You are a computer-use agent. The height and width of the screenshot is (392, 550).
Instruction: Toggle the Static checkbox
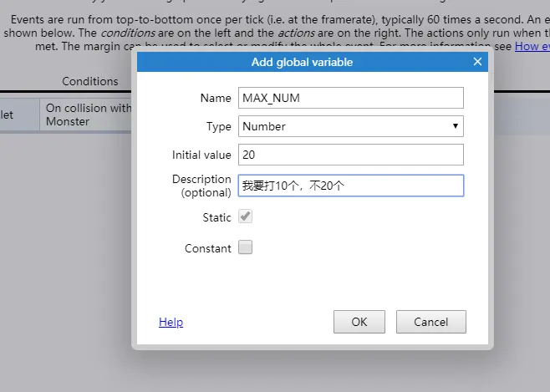245,217
